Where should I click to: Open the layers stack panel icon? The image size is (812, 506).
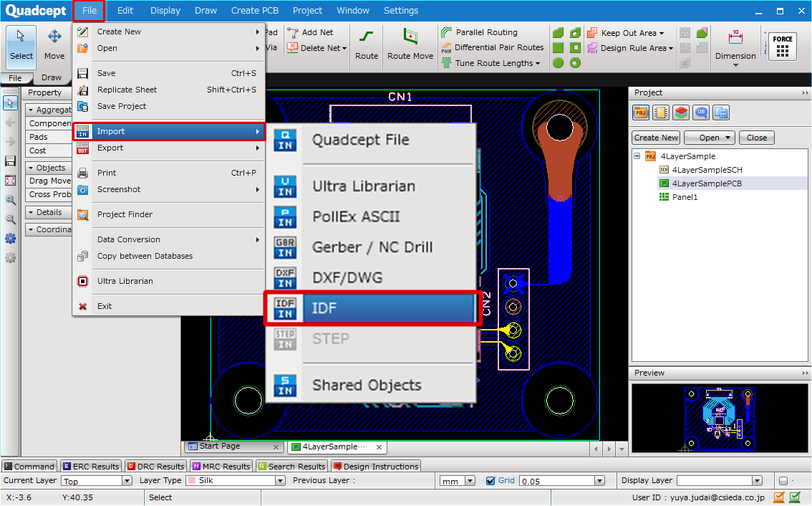681,113
